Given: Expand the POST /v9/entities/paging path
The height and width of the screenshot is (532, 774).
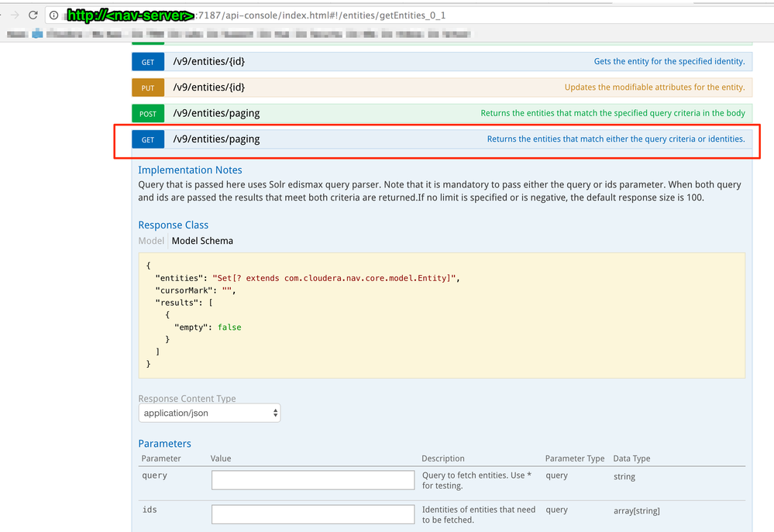Looking at the screenshot, I should click(216, 114).
